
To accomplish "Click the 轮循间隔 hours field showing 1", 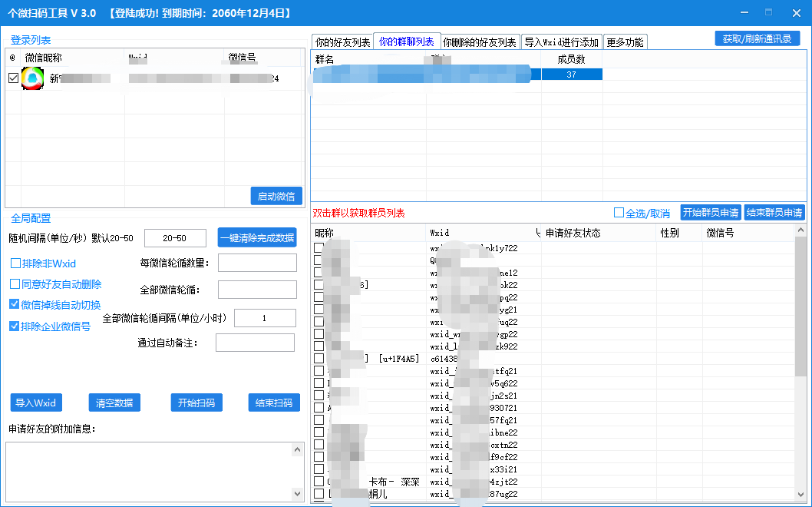I will coord(265,318).
